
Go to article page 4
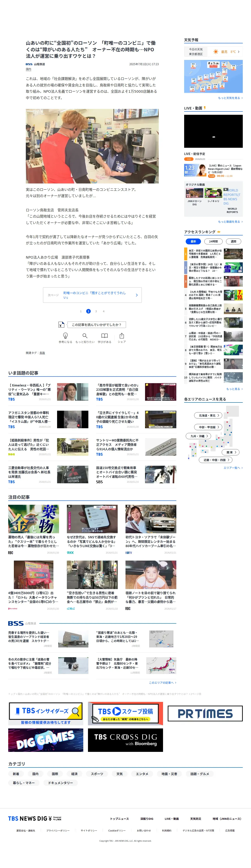click(x=104, y=311)
